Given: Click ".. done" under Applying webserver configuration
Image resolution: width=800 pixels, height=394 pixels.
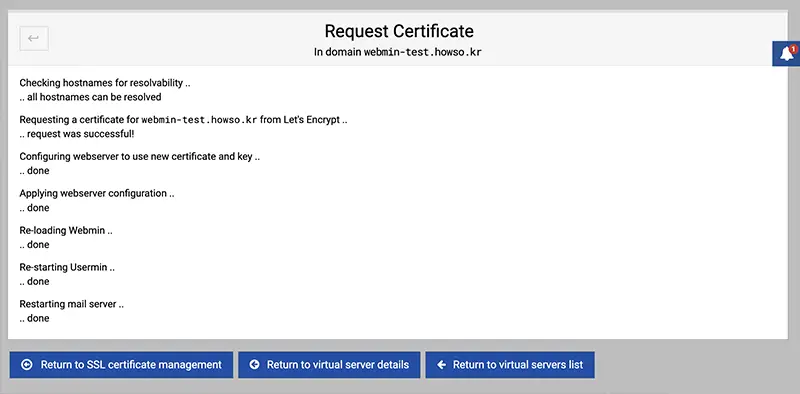Looking at the screenshot, I should tap(34, 208).
